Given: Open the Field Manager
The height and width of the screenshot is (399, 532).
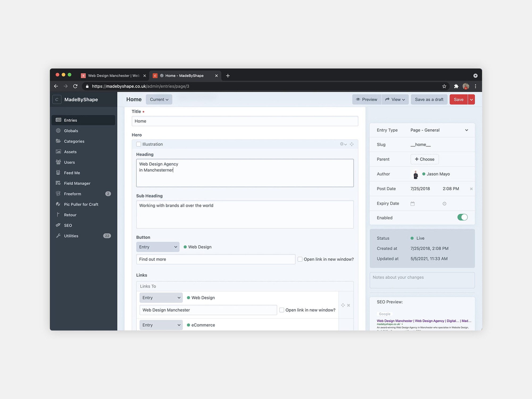Looking at the screenshot, I should (77, 183).
